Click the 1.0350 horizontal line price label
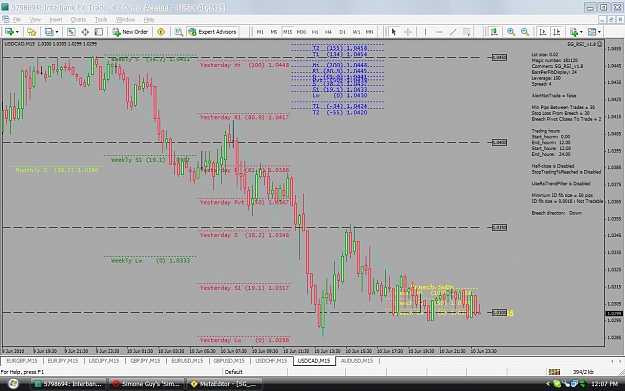 click(x=499, y=228)
